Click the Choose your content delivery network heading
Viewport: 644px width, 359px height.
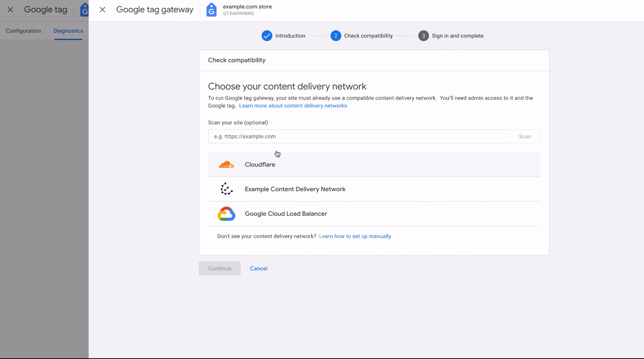pos(287,86)
